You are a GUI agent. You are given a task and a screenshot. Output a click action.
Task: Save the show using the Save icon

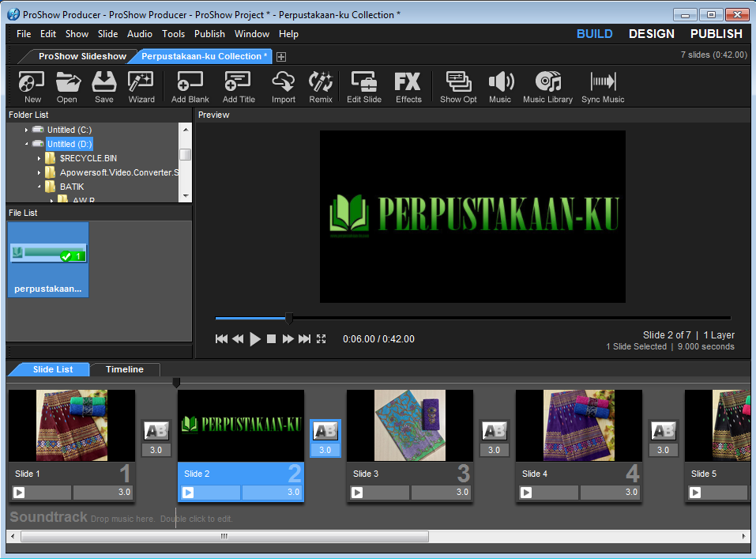pos(104,87)
